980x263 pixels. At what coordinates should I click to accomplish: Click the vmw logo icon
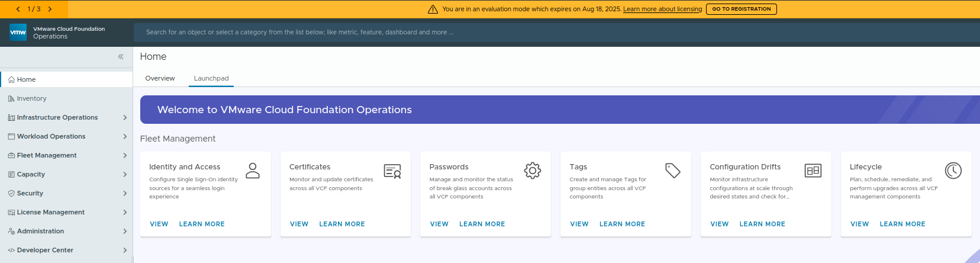coord(18,32)
